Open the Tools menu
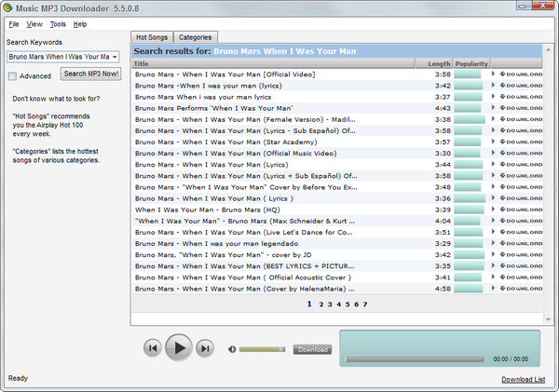The width and height of the screenshot is (559, 392). click(x=58, y=24)
